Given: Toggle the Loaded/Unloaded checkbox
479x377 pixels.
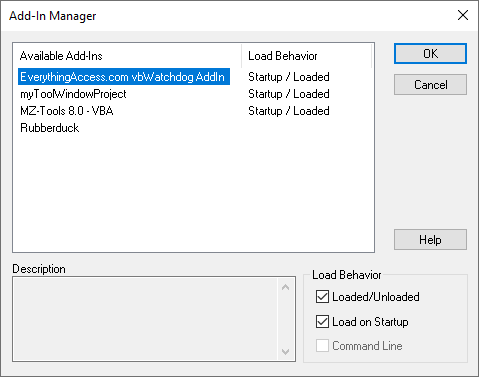Looking at the screenshot, I should [322, 297].
